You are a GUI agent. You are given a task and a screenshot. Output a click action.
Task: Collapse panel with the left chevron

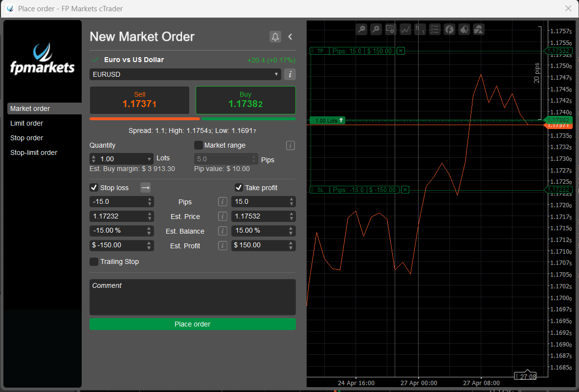coord(290,37)
